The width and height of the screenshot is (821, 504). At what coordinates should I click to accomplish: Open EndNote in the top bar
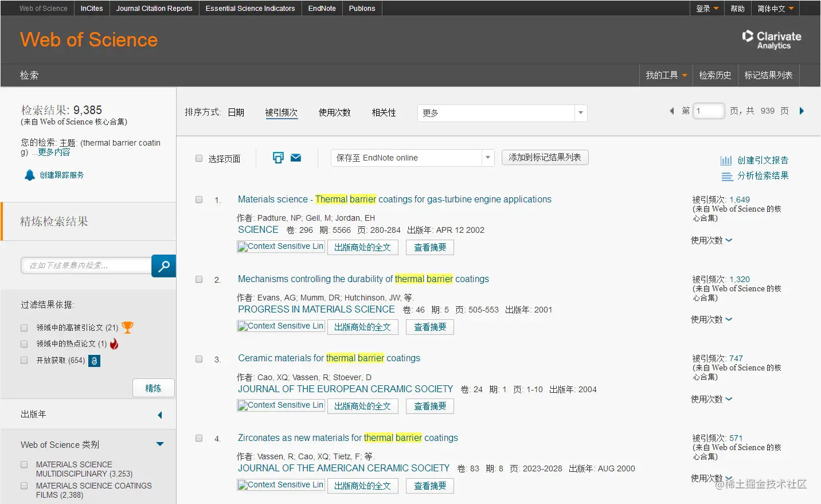point(322,9)
